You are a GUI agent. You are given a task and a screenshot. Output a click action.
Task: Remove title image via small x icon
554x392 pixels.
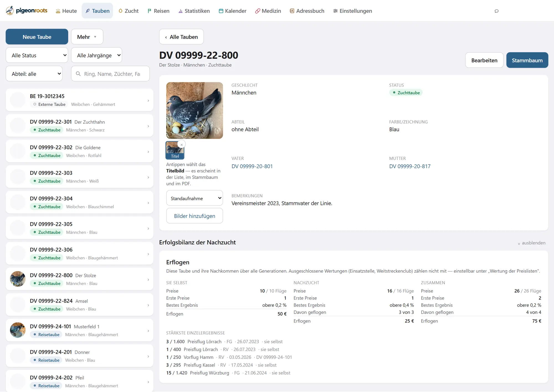tap(181, 145)
